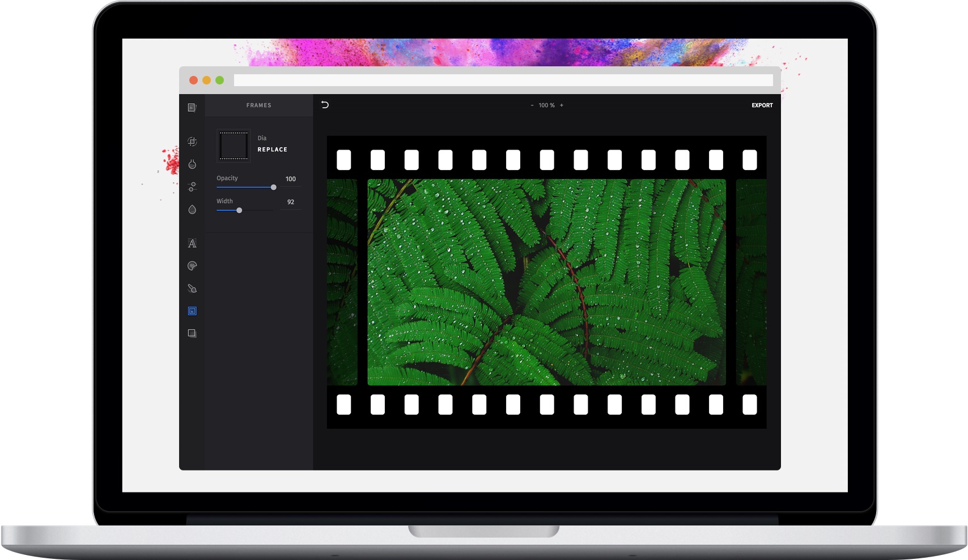968x560 pixels.
Task: Select the Focus droplet tool
Action: pos(192,209)
